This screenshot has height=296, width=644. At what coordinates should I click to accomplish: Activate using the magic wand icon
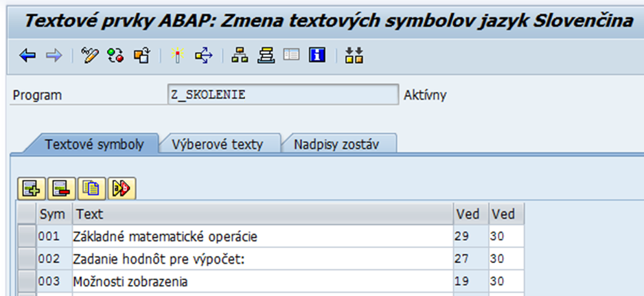pos(177,55)
